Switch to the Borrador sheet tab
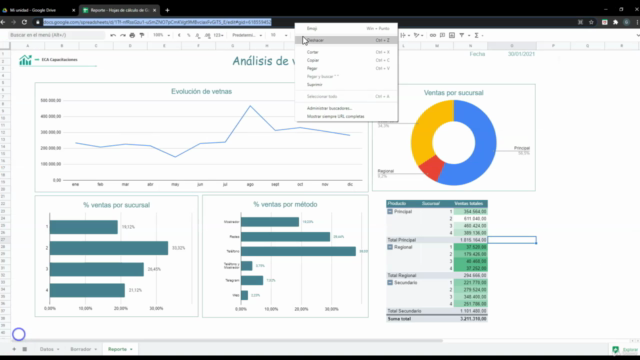 tap(80, 349)
